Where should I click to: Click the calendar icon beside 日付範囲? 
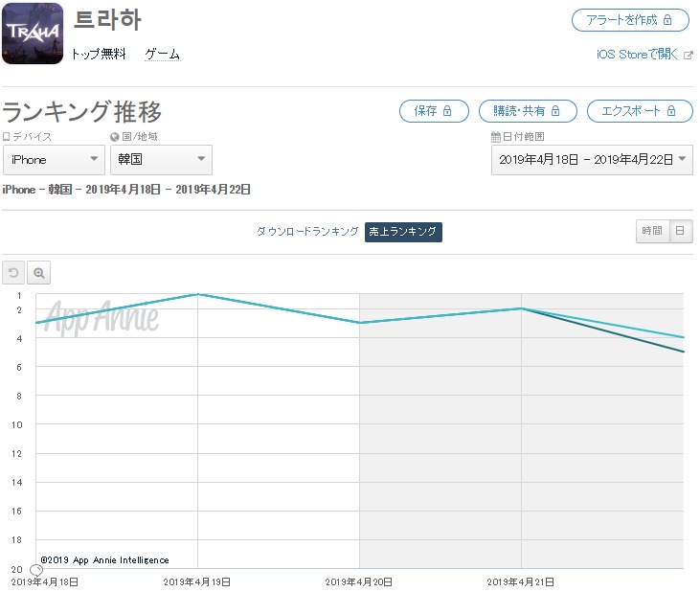coord(495,137)
